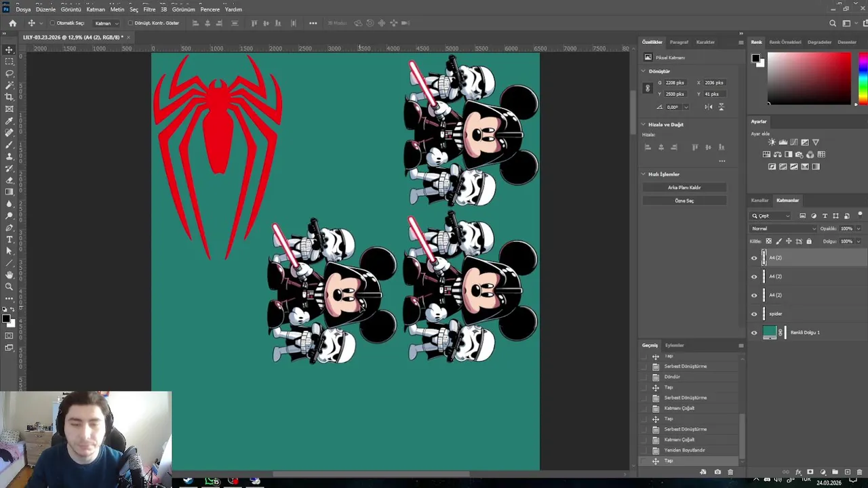Add a Channel Mixer adjustment

tap(810, 155)
